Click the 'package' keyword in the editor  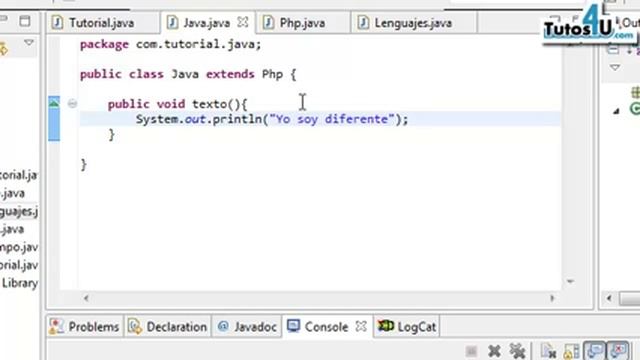104,44
